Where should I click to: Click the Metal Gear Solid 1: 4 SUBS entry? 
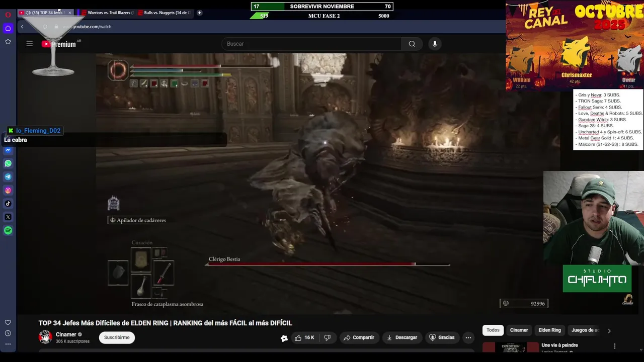[x=604, y=138]
